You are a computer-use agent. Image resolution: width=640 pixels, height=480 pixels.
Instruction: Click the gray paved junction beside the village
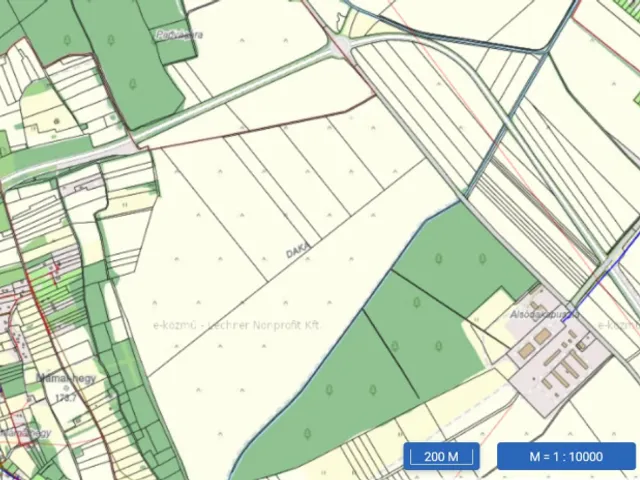(132, 145)
